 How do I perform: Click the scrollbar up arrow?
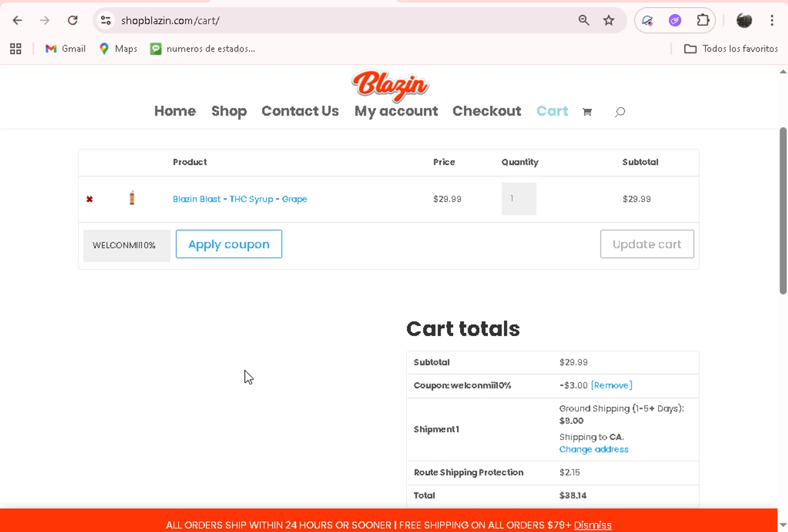(x=783, y=71)
